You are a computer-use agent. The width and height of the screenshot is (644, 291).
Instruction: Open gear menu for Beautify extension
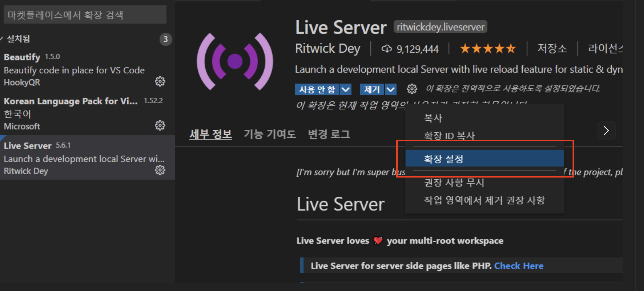pyautogui.click(x=160, y=81)
